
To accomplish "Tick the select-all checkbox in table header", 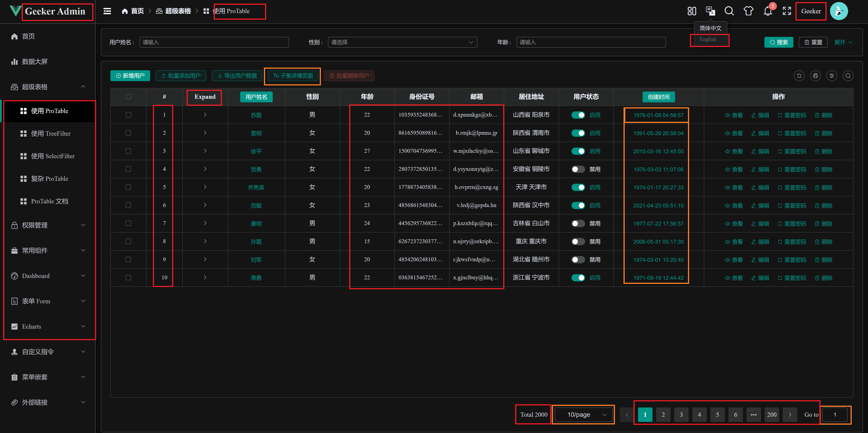I will tap(128, 97).
